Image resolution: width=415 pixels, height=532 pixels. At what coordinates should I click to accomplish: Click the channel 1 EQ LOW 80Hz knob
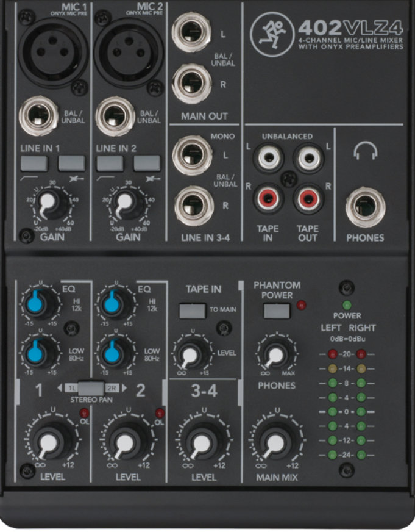(x=40, y=353)
